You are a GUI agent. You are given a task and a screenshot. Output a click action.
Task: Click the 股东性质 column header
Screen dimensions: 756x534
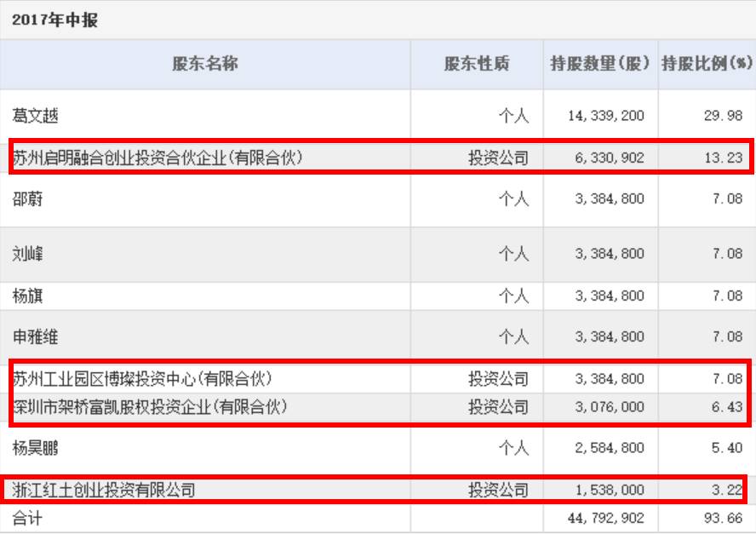click(x=477, y=64)
